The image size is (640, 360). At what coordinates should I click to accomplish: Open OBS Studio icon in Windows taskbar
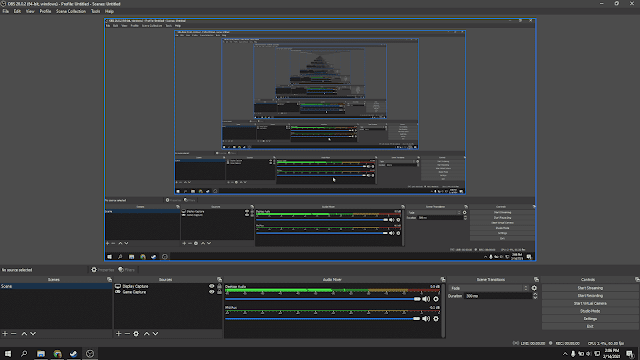click(90, 353)
